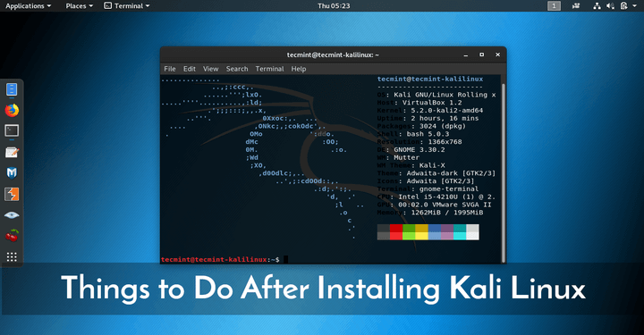The height and width of the screenshot is (335, 644).
Task: Open the Thu 05:23 clock calendar
Action: (334, 5)
